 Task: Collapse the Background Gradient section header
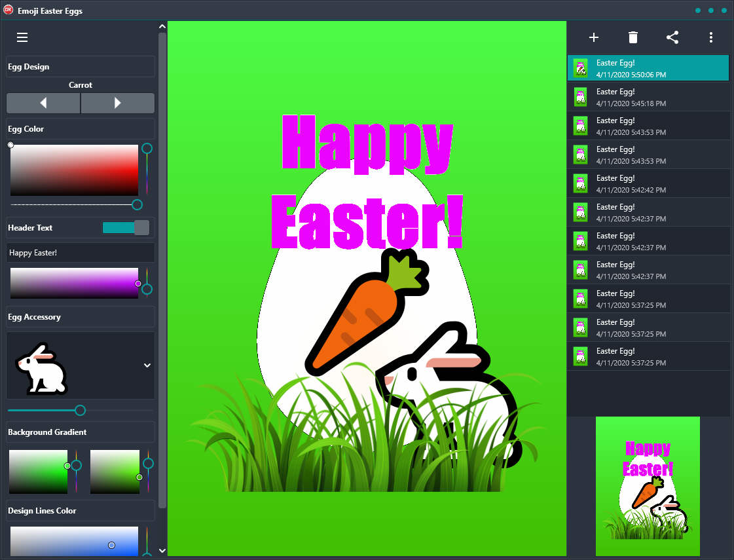click(81, 432)
